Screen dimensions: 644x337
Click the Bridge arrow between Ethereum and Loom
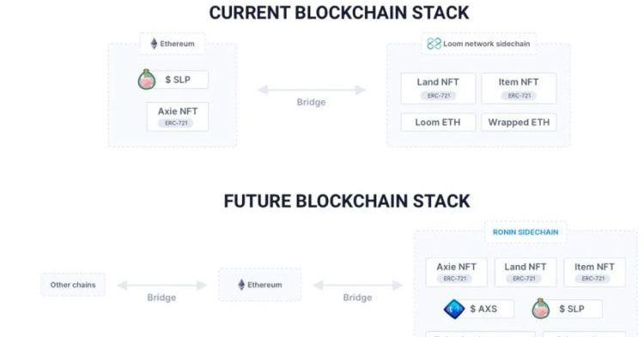click(312, 90)
